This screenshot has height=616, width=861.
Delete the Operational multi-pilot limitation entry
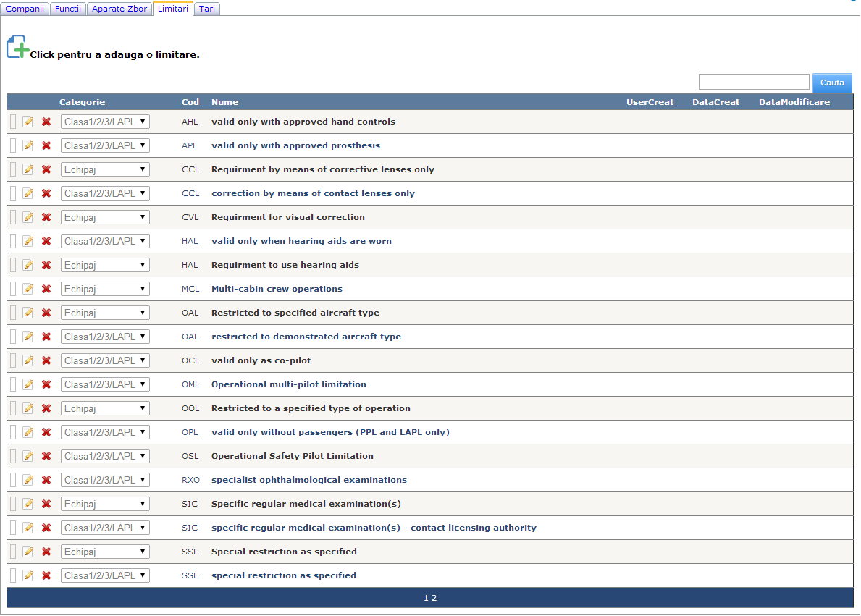point(46,384)
